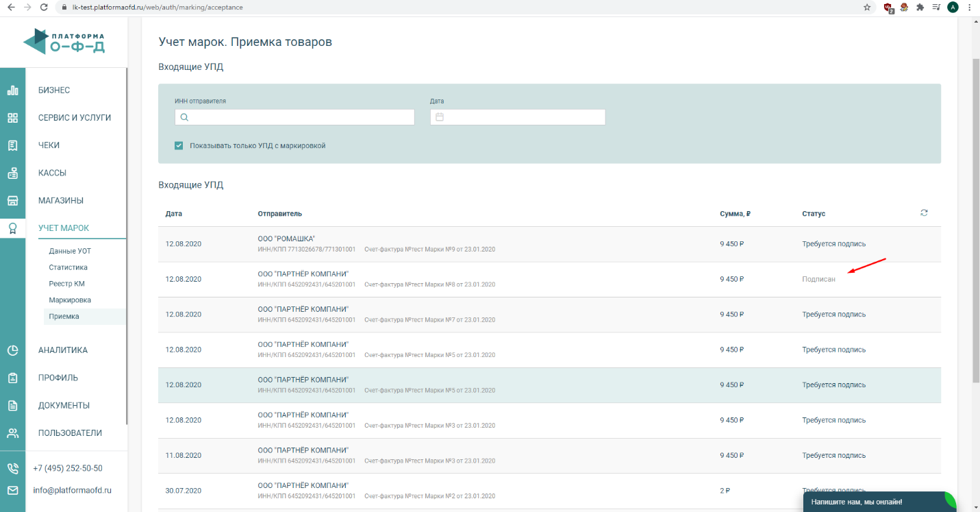Click the Подписан status of invoice №8

819,279
